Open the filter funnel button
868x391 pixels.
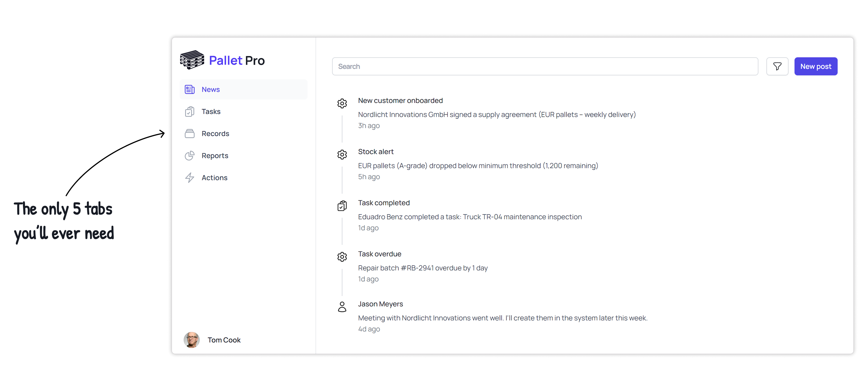coord(777,66)
